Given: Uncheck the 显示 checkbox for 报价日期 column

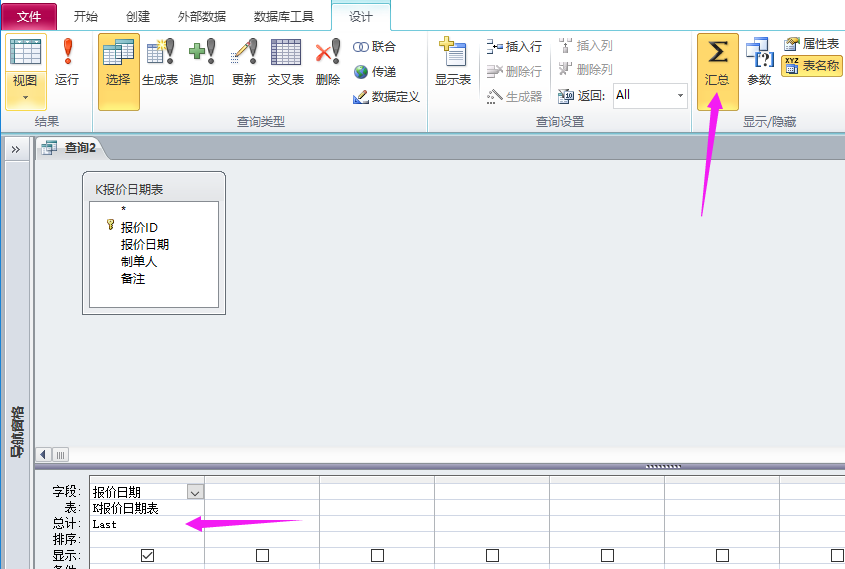Looking at the screenshot, I should coord(147,555).
